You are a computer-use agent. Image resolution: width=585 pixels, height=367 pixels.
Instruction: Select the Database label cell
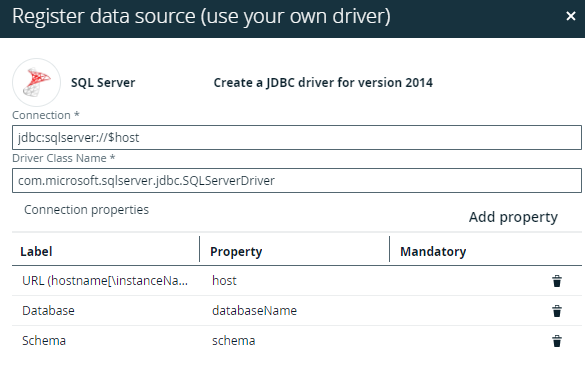point(48,310)
